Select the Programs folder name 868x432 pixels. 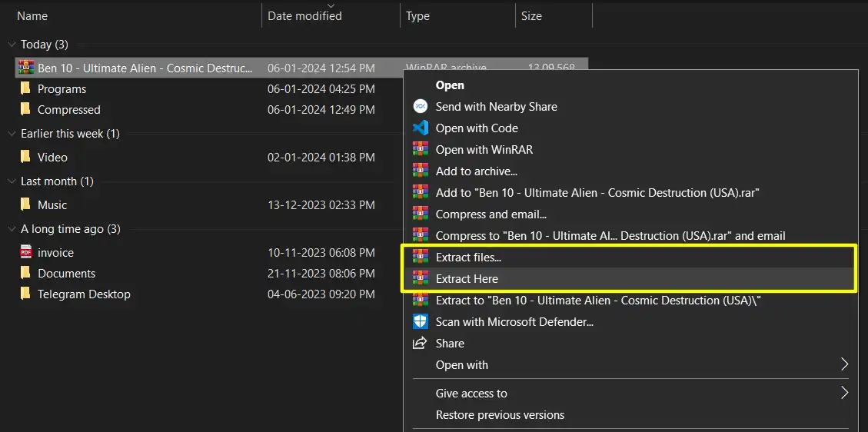pyautogui.click(x=62, y=89)
